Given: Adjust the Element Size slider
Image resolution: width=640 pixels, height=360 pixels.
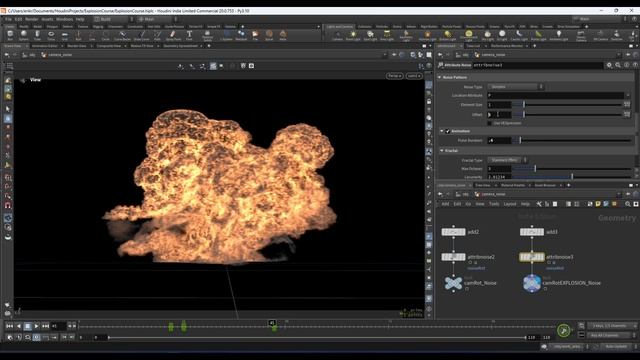Looking at the screenshot, I should point(567,105).
